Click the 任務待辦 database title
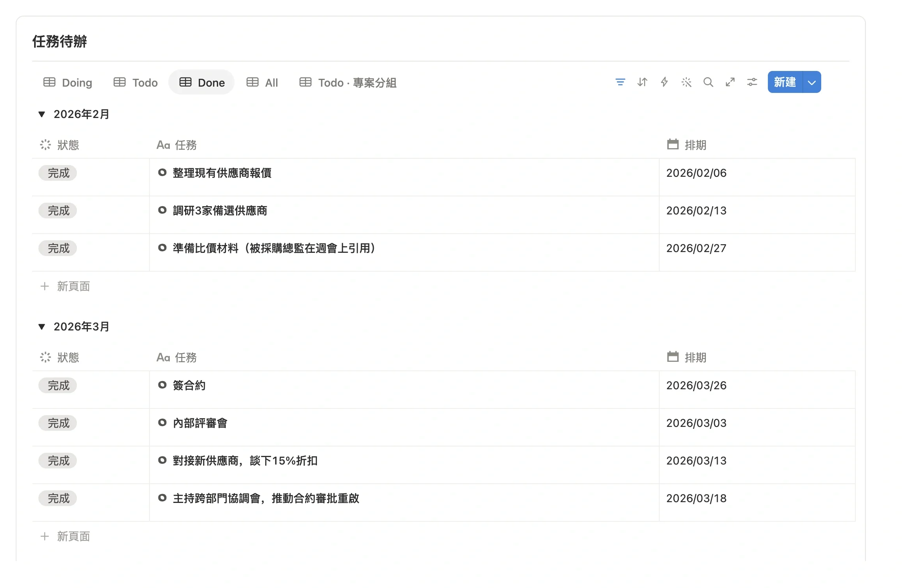Image resolution: width=902 pixels, height=588 pixels. pyautogui.click(x=60, y=41)
